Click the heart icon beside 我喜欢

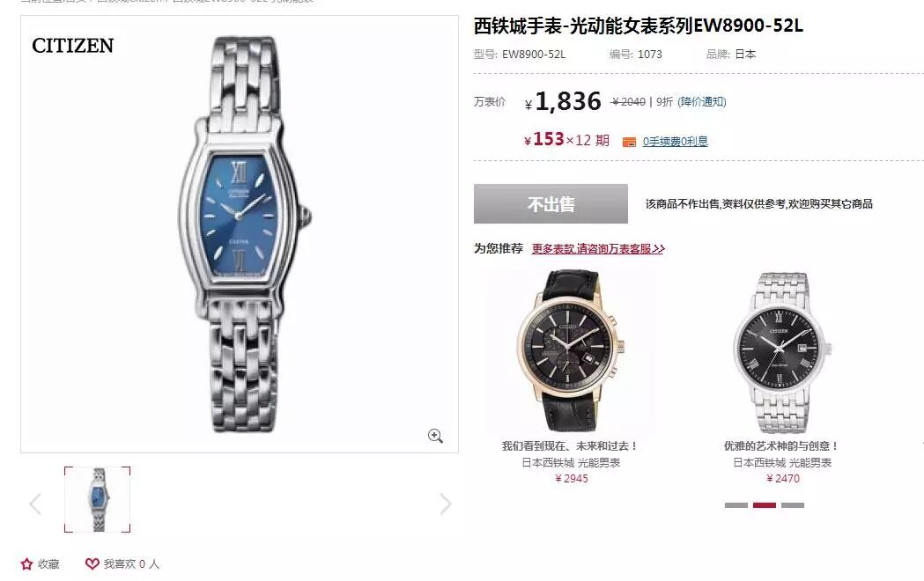[92, 563]
